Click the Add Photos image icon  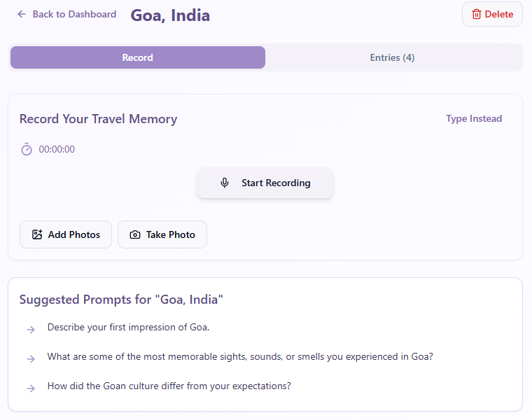[x=37, y=234]
